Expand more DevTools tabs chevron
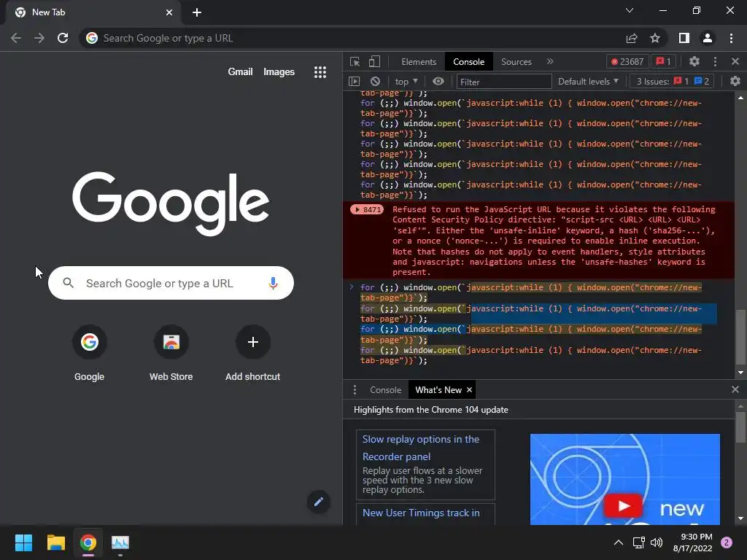747x560 pixels. point(550,61)
